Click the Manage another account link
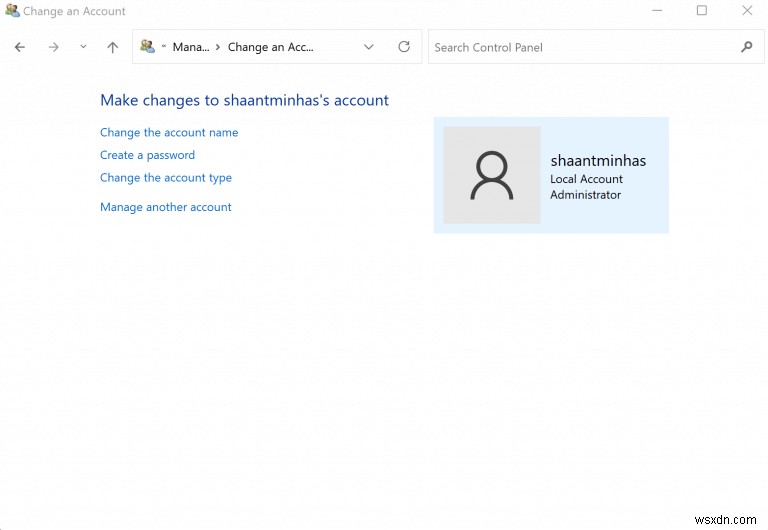Viewport: 768px width, 530px height. coord(166,207)
